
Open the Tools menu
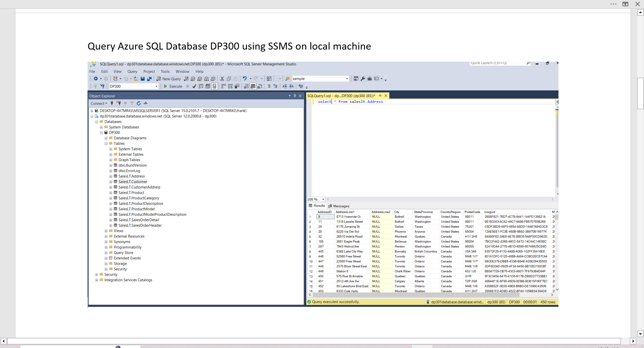point(165,71)
